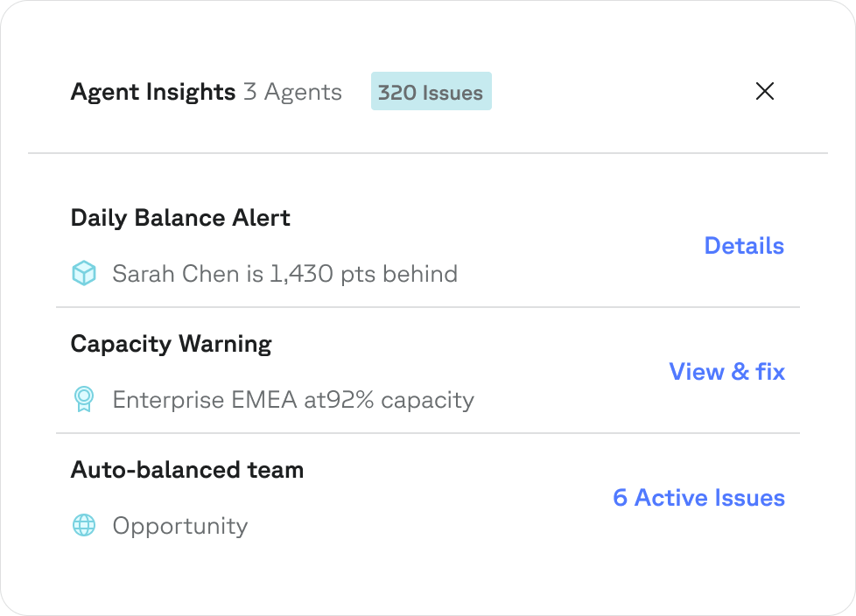Select the Daily Balance Alert heading
Image resolution: width=856 pixels, height=616 pixels.
[180, 218]
